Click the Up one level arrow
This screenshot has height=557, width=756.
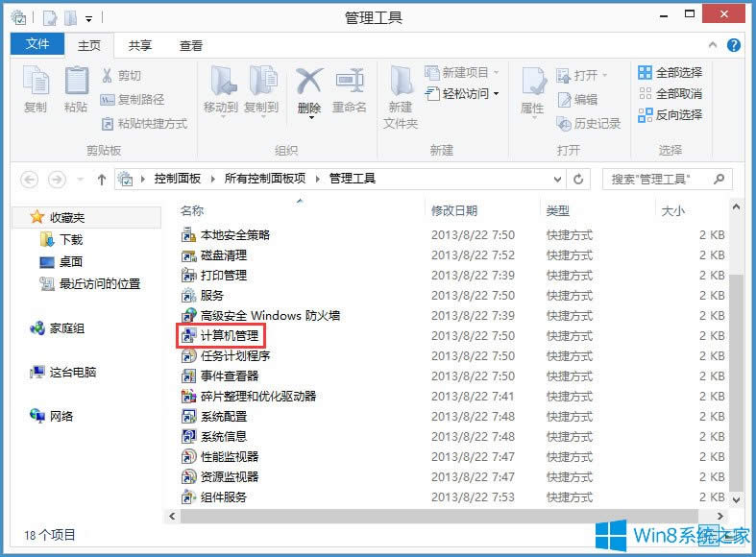102,180
